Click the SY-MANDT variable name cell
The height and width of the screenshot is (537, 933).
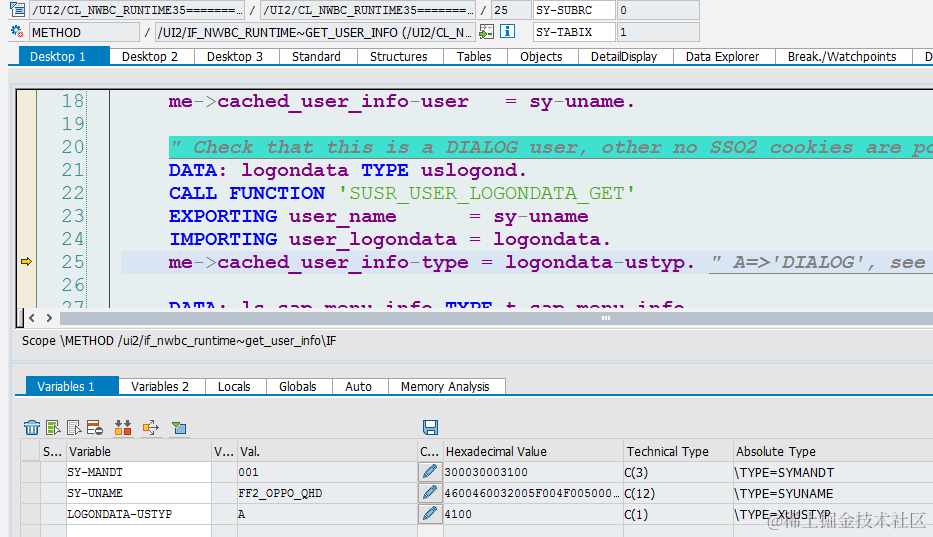(x=139, y=472)
